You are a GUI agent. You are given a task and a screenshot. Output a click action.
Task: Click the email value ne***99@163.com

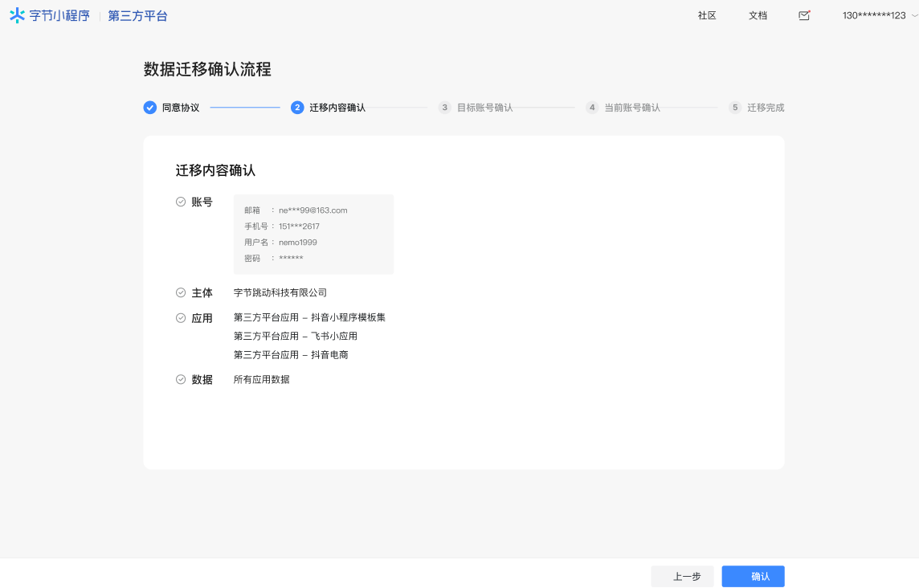tap(313, 210)
